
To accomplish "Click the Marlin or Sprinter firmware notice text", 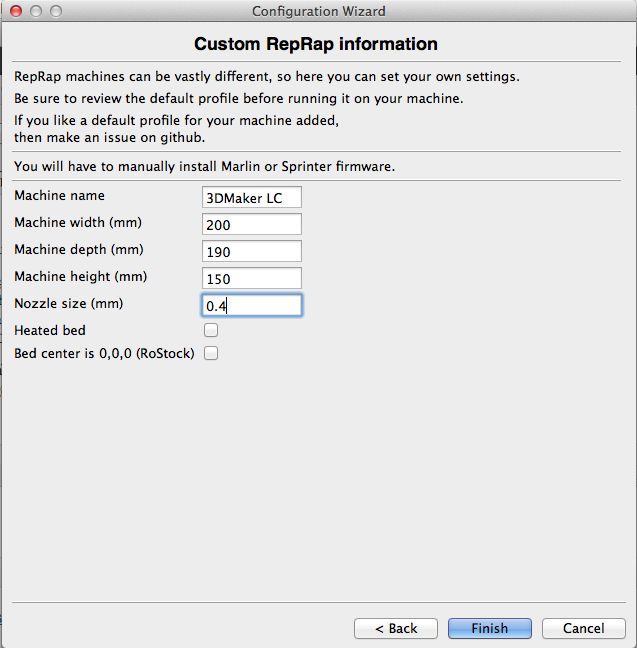I will click(205, 167).
